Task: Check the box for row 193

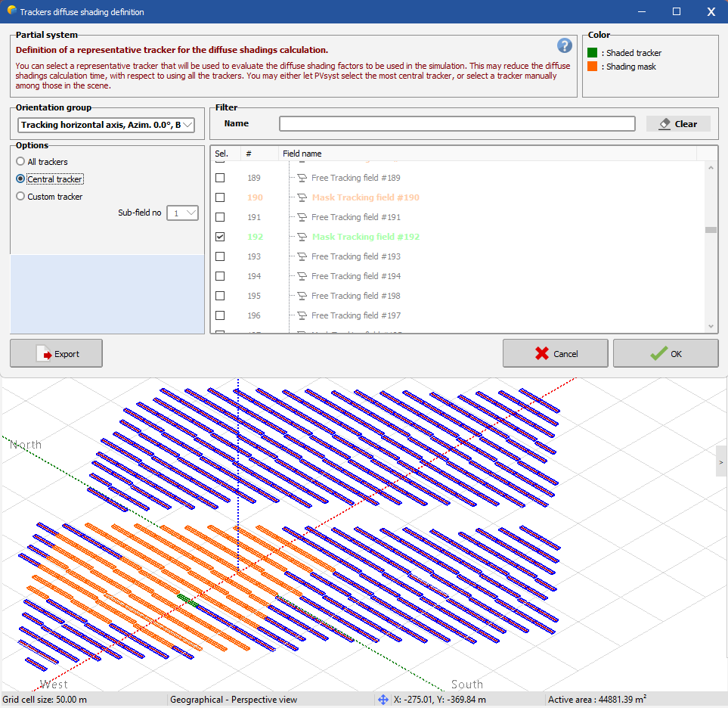Action: tap(220, 256)
